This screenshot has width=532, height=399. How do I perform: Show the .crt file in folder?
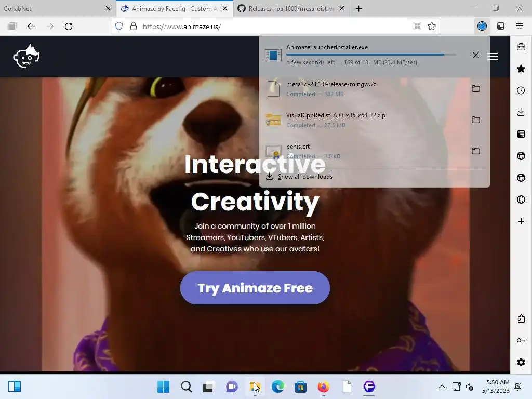pos(476,151)
